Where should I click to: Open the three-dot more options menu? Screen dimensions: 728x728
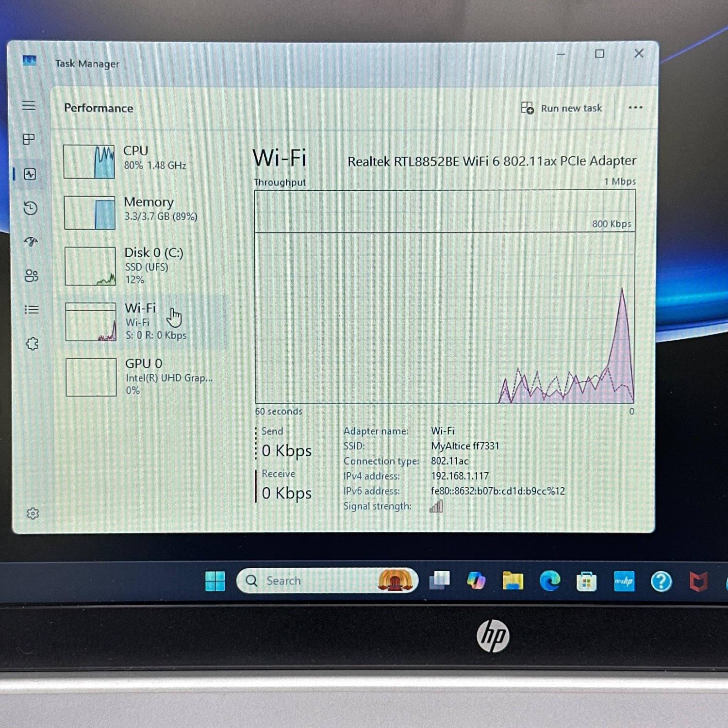click(635, 107)
